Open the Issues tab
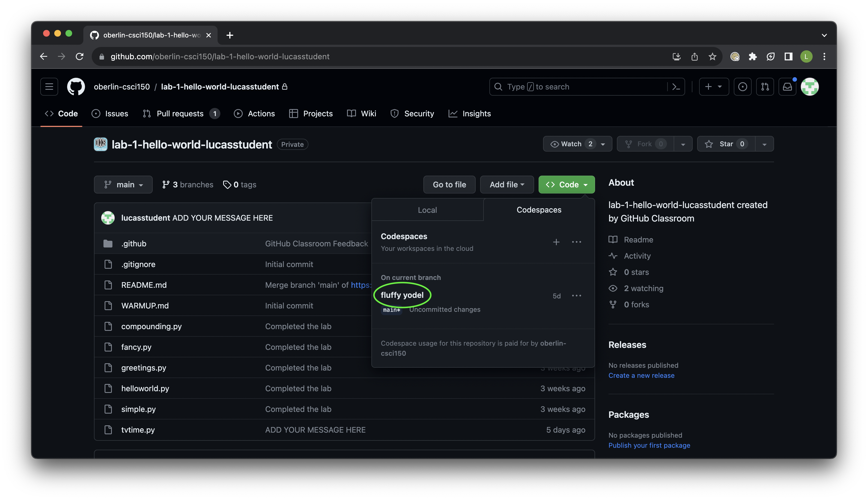The height and width of the screenshot is (500, 868). [110, 114]
